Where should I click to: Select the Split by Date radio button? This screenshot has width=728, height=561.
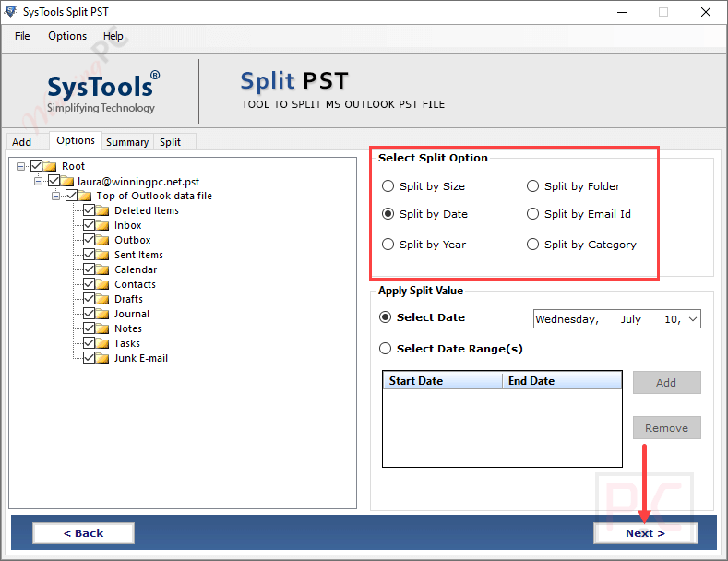click(388, 214)
